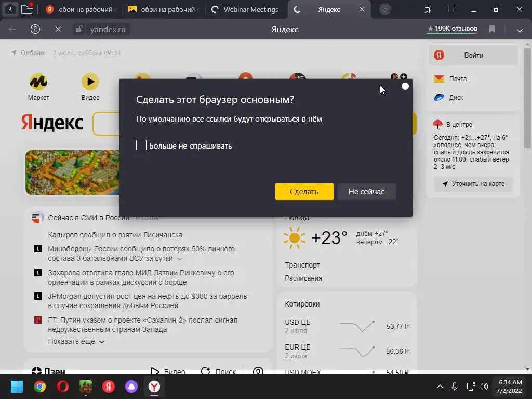Click the microphone tray icon
Screen dimensions: 532x399
[455, 387]
